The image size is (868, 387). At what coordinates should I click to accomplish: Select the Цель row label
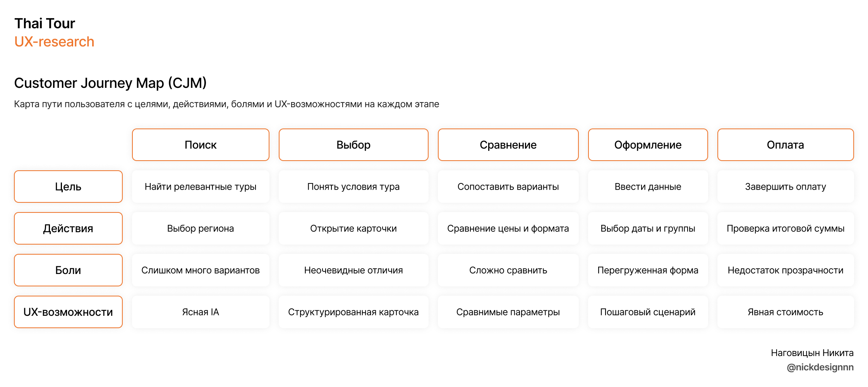[x=68, y=187]
